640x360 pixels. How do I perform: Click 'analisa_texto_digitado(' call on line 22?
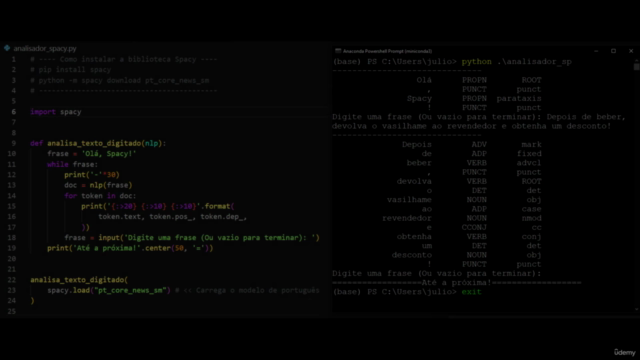(x=79, y=280)
